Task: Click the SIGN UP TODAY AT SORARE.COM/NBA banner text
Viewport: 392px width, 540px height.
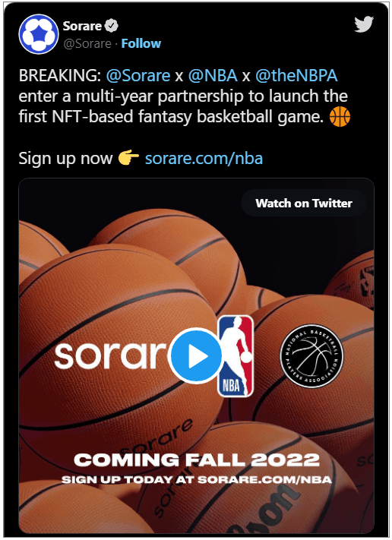Action: tap(197, 480)
